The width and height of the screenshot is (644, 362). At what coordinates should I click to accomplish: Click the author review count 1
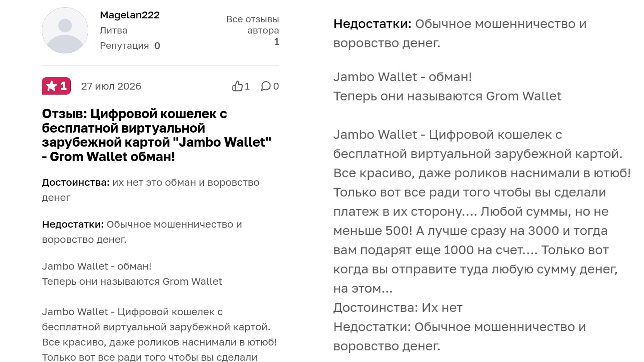point(276,42)
